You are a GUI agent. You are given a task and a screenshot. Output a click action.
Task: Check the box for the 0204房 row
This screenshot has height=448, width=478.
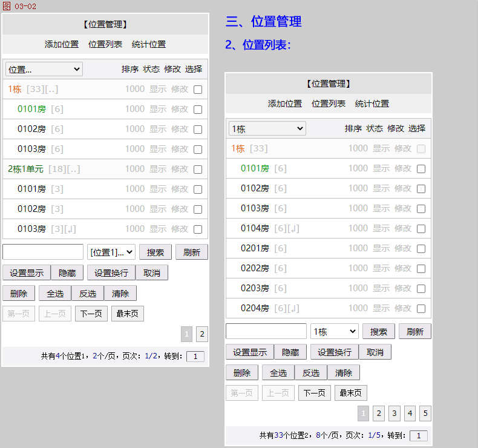(421, 309)
